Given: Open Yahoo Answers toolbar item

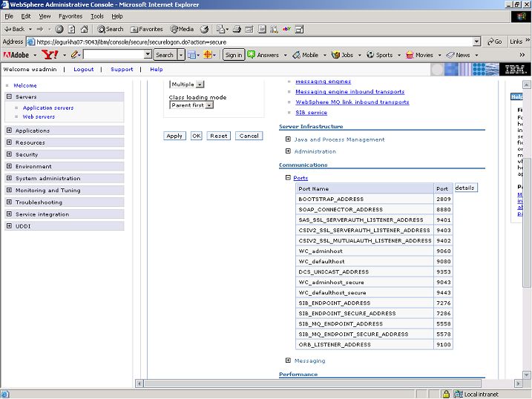Looking at the screenshot, I should click(x=263, y=55).
